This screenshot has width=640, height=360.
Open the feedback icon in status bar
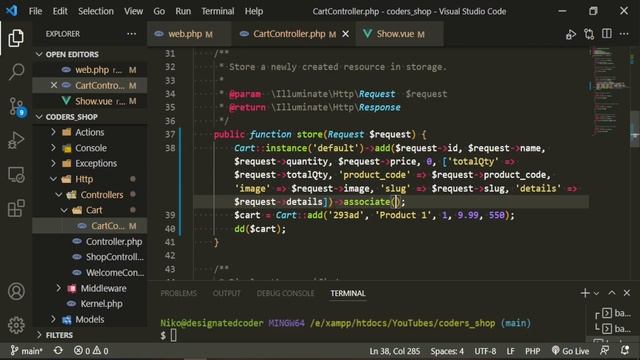(604, 351)
